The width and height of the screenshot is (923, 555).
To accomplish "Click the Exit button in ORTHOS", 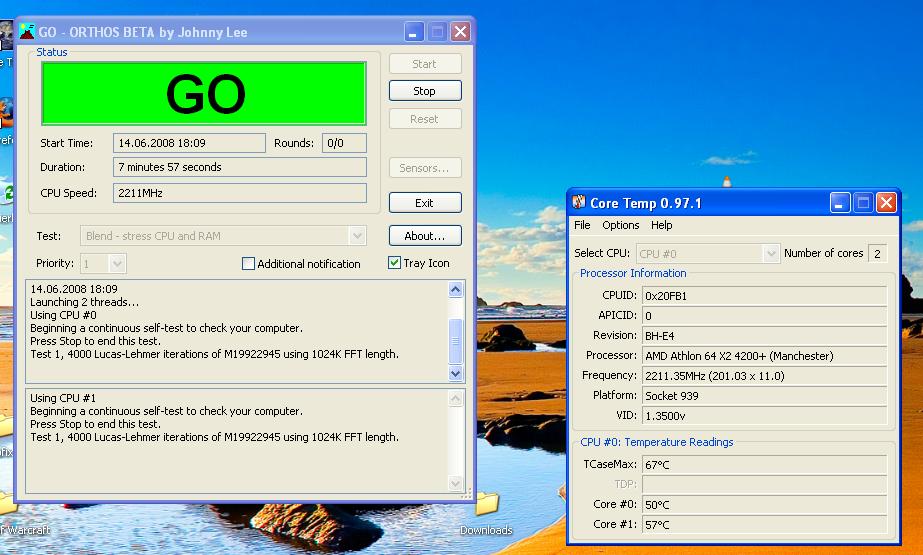I will [x=425, y=202].
